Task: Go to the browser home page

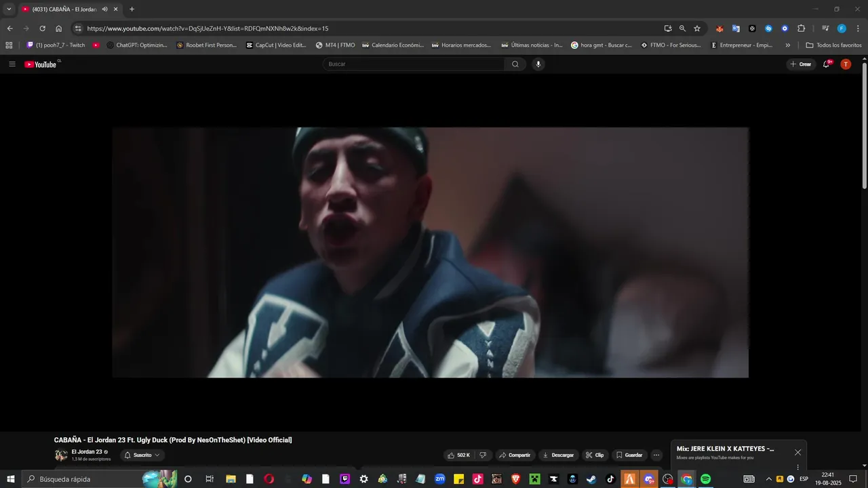Action: [59, 28]
